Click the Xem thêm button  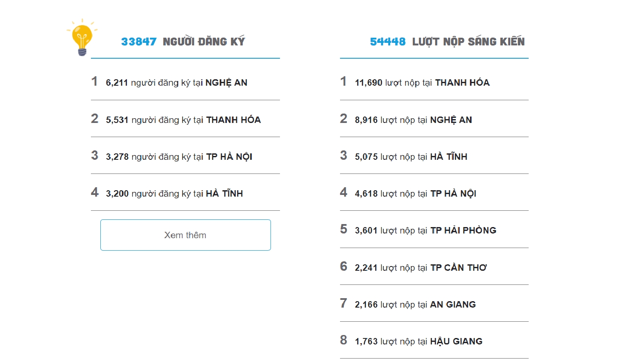click(x=185, y=235)
